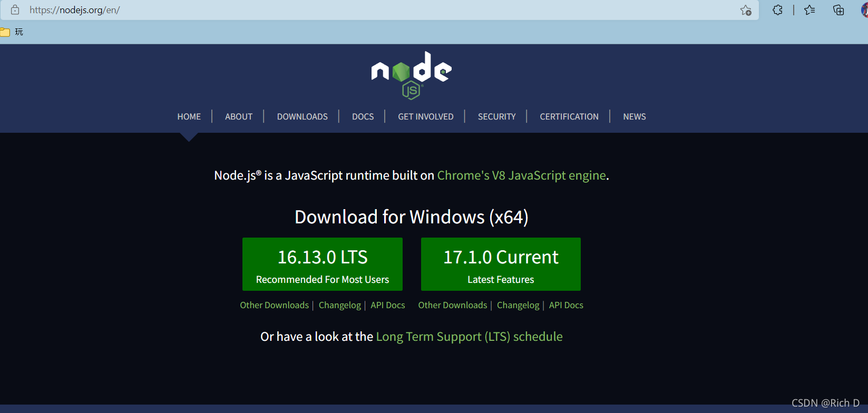Click the Node.js logo
Viewport: 868px width, 413px height.
point(411,75)
